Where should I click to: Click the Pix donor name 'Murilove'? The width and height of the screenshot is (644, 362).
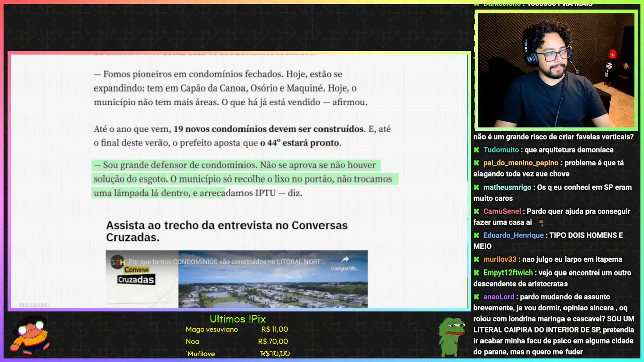click(x=201, y=354)
